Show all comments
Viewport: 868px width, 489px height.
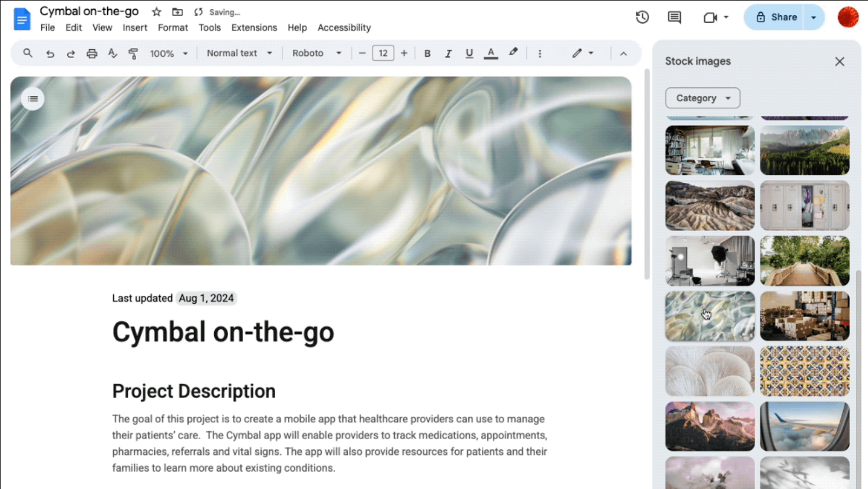click(673, 17)
